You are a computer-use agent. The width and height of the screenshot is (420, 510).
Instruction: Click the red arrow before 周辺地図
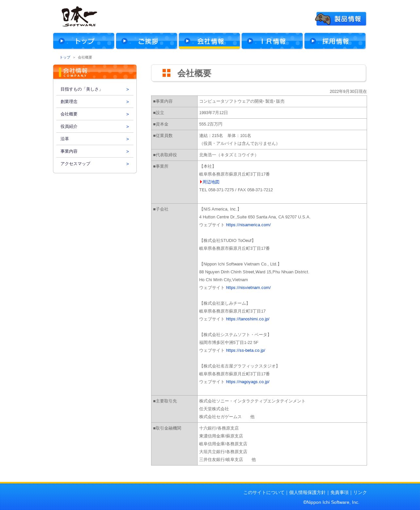(201, 182)
